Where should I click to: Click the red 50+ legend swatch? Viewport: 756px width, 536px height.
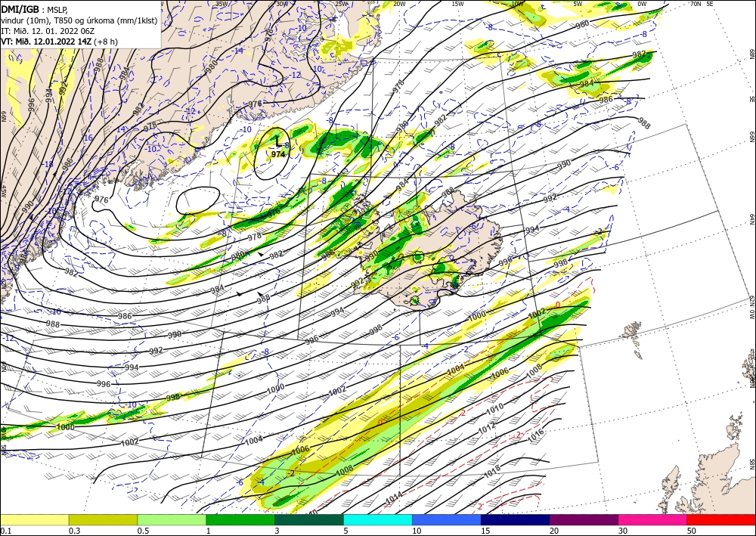721,519
